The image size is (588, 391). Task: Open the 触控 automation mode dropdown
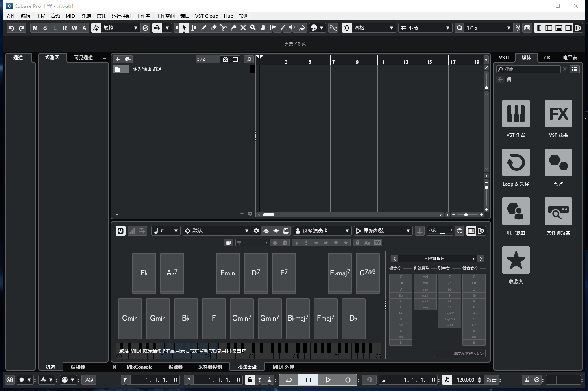pyautogui.click(x=120, y=28)
